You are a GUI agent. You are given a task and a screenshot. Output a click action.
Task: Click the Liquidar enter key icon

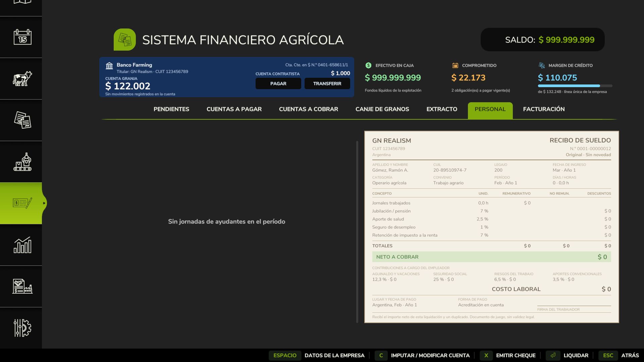553,355
